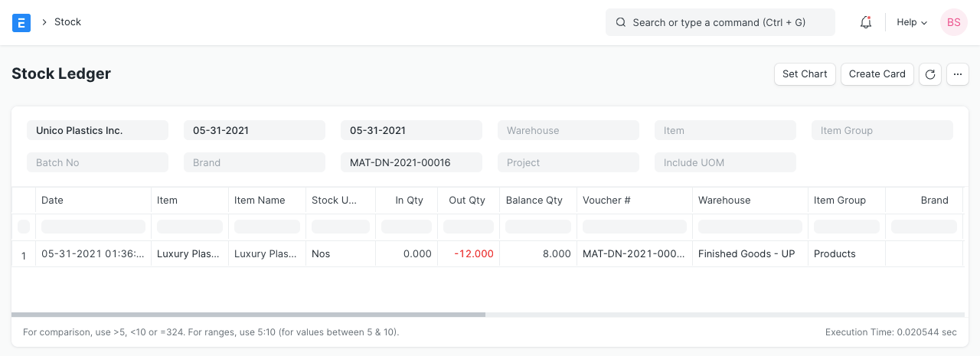Click the Item column header
The height and width of the screenshot is (356, 980).
coord(189,200)
